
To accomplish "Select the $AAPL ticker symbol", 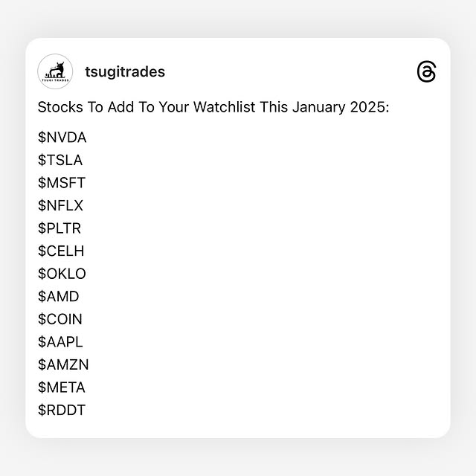I will [60, 341].
